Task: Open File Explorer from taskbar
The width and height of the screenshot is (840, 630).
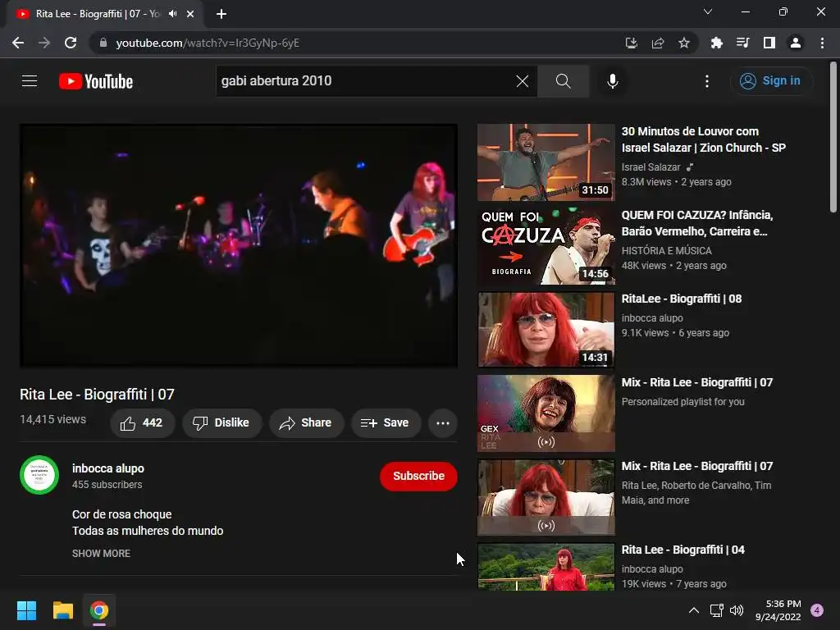Action: (62, 610)
